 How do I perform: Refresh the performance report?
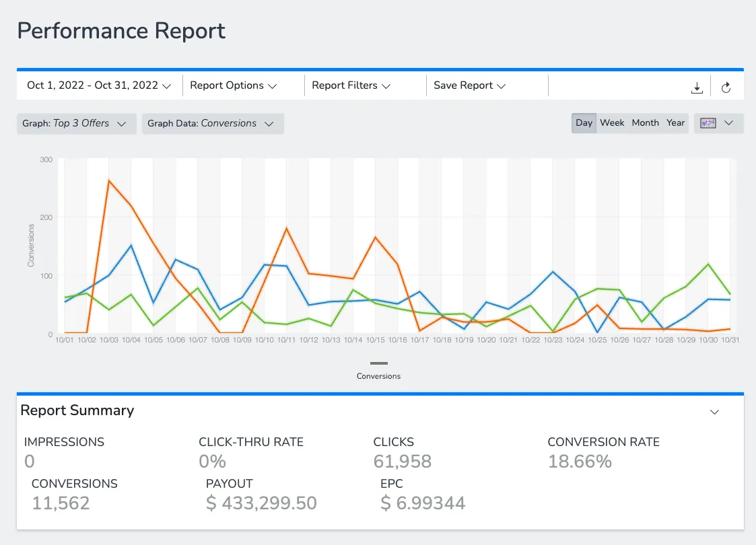coord(726,87)
